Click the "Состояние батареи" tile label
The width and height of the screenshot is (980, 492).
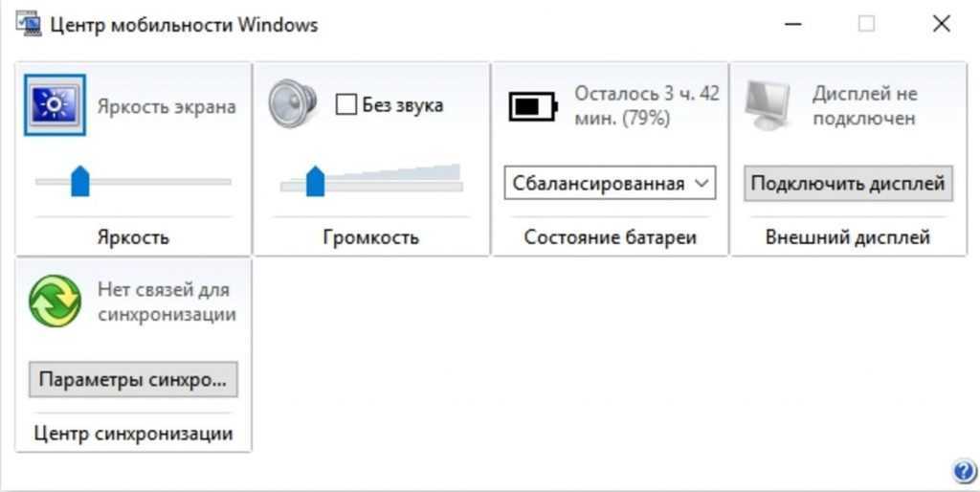click(610, 237)
